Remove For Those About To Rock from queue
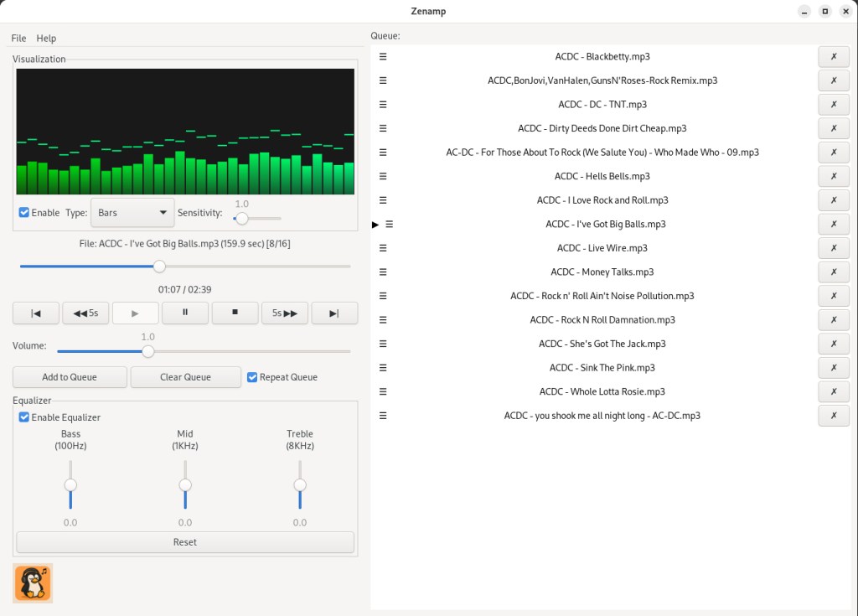The height and width of the screenshot is (616, 858). tap(834, 153)
